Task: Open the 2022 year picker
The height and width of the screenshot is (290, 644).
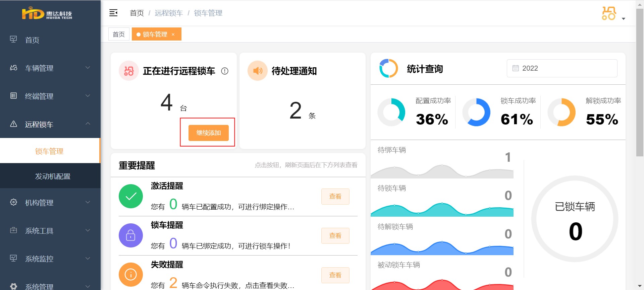Action: click(x=562, y=68)
